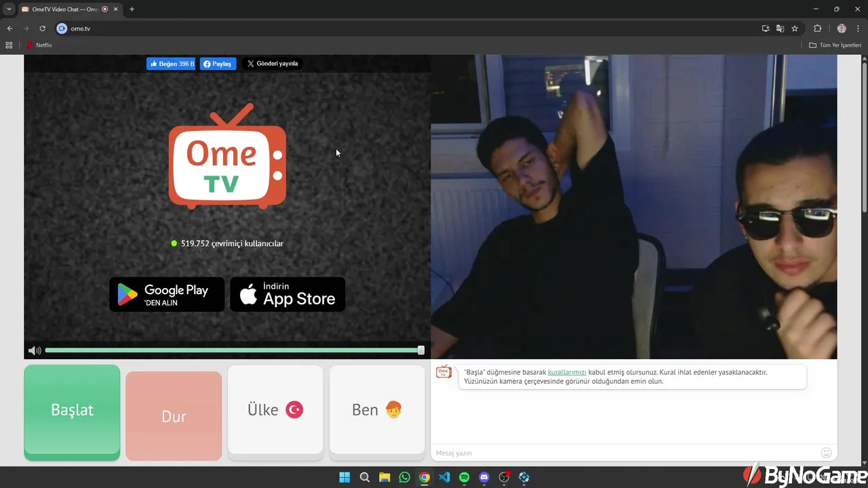The image size is (868, 488).
Task: Close the OmeTV Video Chat tab
Action: pos(115,9)
